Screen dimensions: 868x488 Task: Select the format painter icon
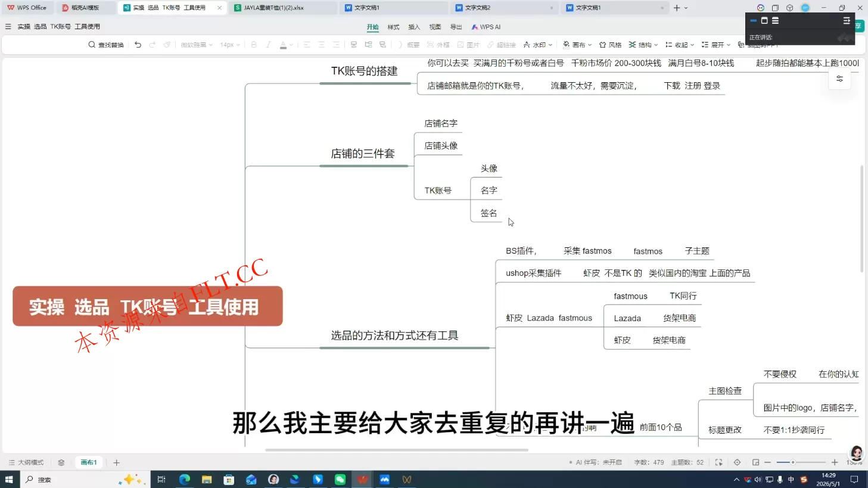pyautogui.click(x=167, y=45)
